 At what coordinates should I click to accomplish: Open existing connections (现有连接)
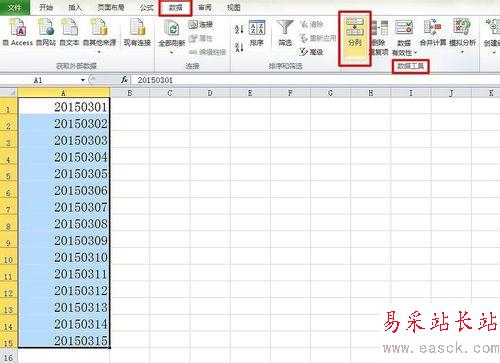[137, 32]
